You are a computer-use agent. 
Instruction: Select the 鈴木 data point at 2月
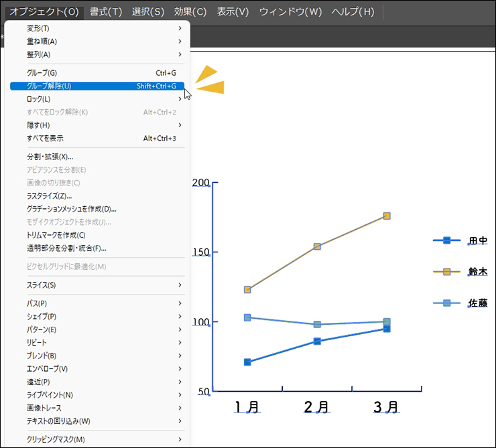coord(317,246)
